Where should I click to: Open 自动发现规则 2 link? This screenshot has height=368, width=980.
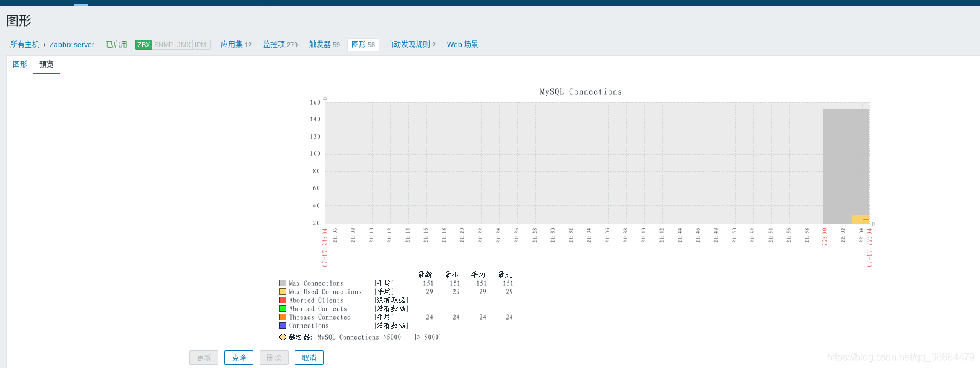(x=411, y=45)
